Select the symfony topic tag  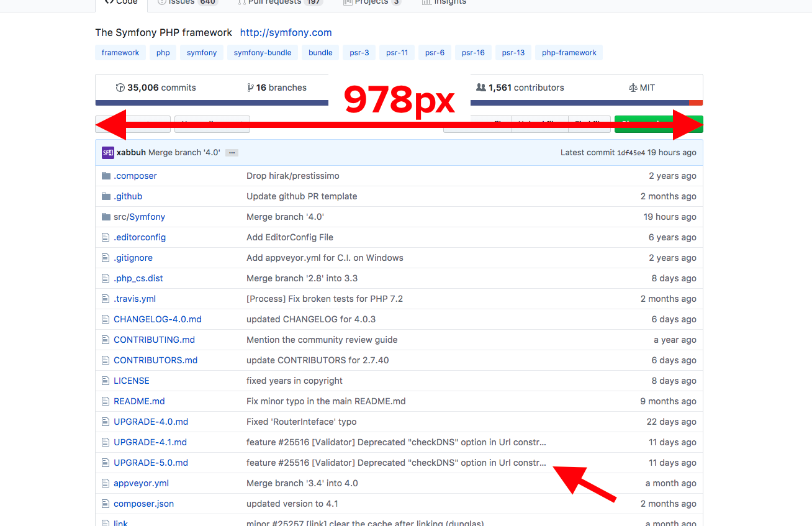[x=202, y=53]
